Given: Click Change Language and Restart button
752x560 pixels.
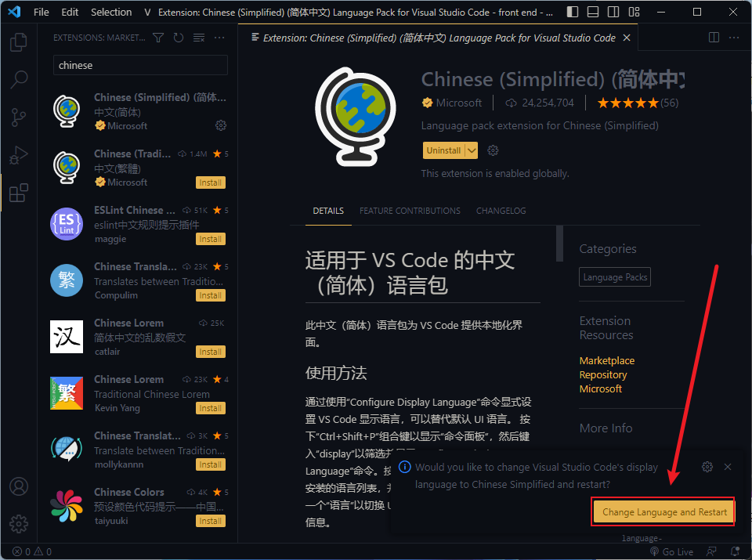Looking at the screenshot, I should point(664,512).
